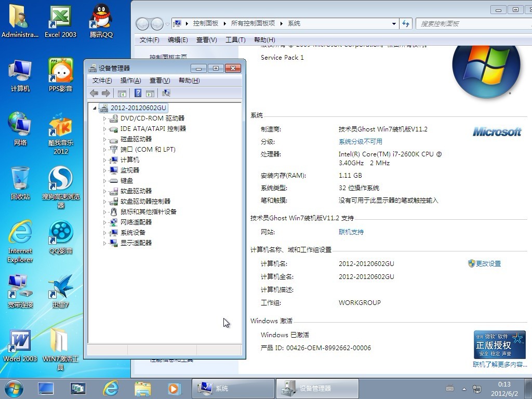Select the 计算机 desktop icon
The image size is (532, 399).
pyautogui.click(x=20, y=75)
